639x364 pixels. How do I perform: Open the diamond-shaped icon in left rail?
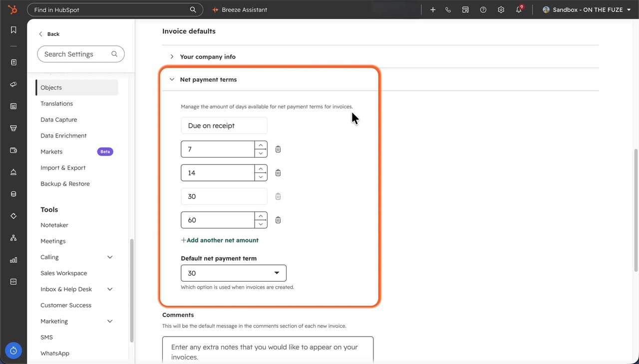(x=13, y=216)
